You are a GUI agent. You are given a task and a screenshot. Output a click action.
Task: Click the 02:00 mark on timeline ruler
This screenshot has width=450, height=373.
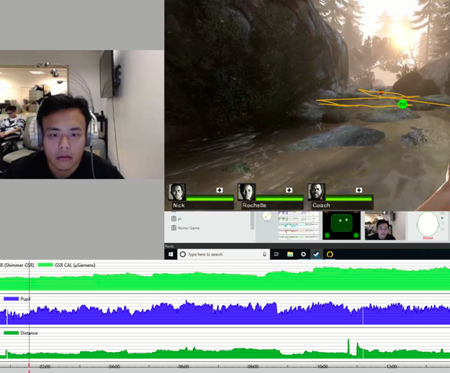(45, 367)
